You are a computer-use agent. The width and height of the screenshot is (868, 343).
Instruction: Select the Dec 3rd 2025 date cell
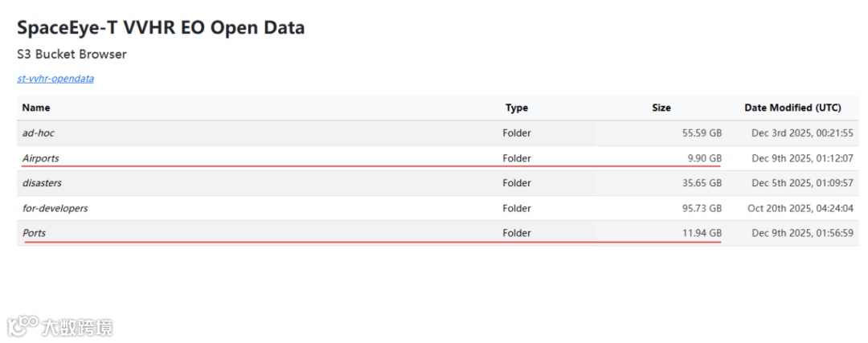[802, 133]
